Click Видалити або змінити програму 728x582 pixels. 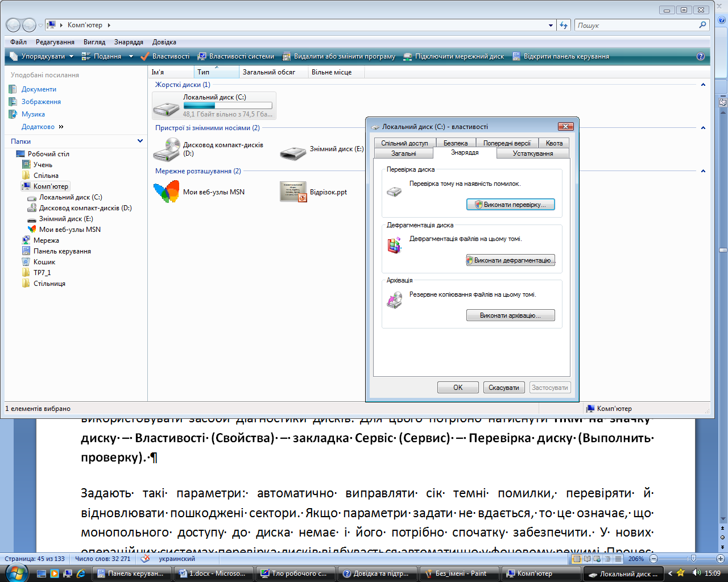tap(340, 56)
